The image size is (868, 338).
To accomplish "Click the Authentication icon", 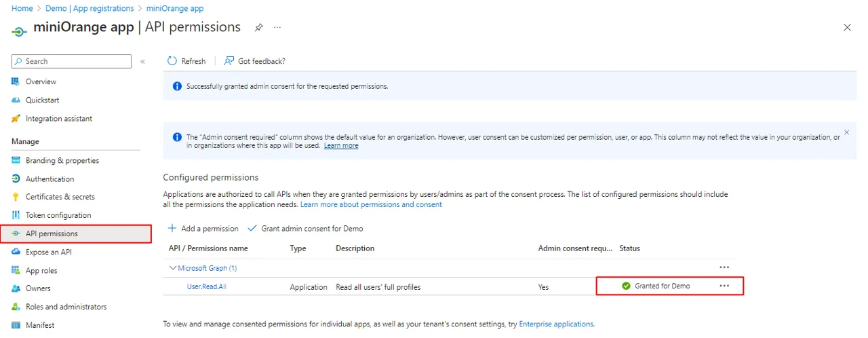I will click(x=16, y=179).
